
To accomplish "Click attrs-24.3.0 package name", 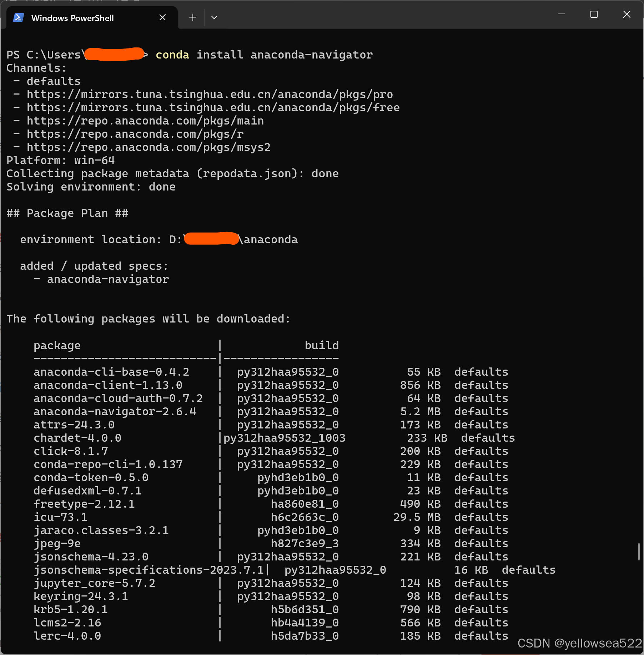I will click(74, 425).
